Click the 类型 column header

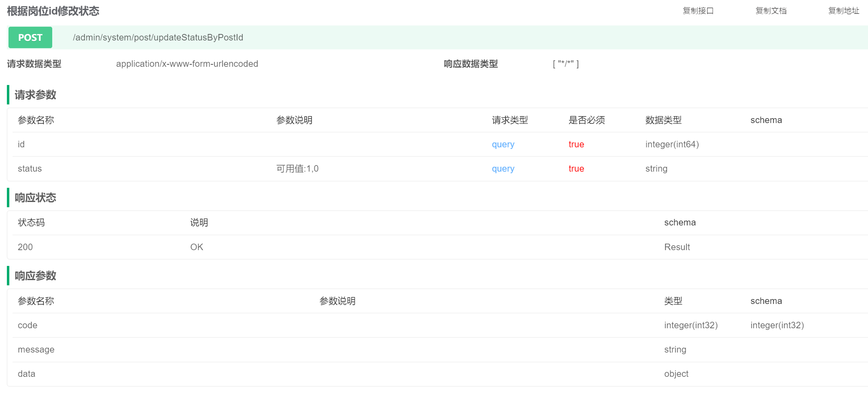coord(673,301)
